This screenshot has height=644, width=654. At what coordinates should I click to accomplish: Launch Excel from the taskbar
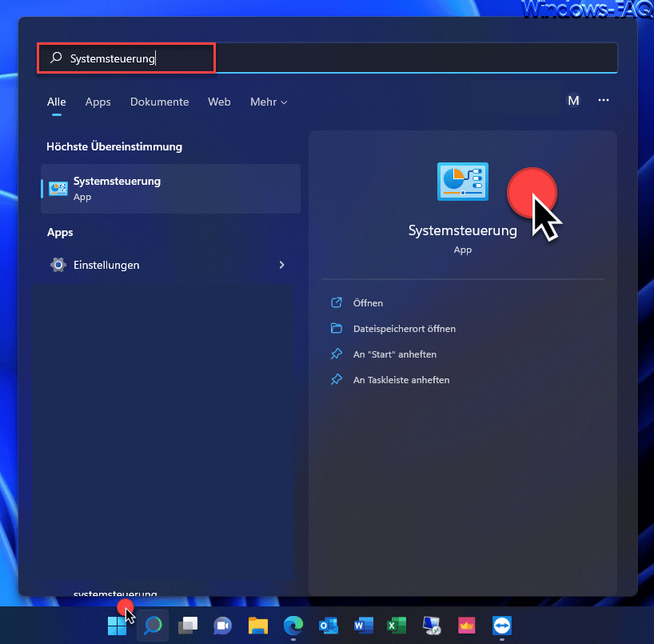pyautogui.click(x=397, y=626)
